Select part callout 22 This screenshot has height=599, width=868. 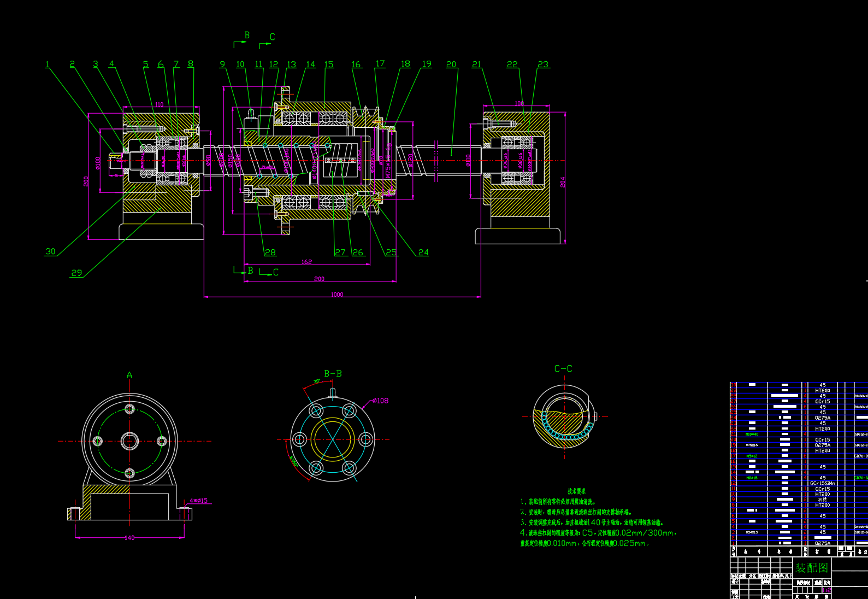(512, 64)
